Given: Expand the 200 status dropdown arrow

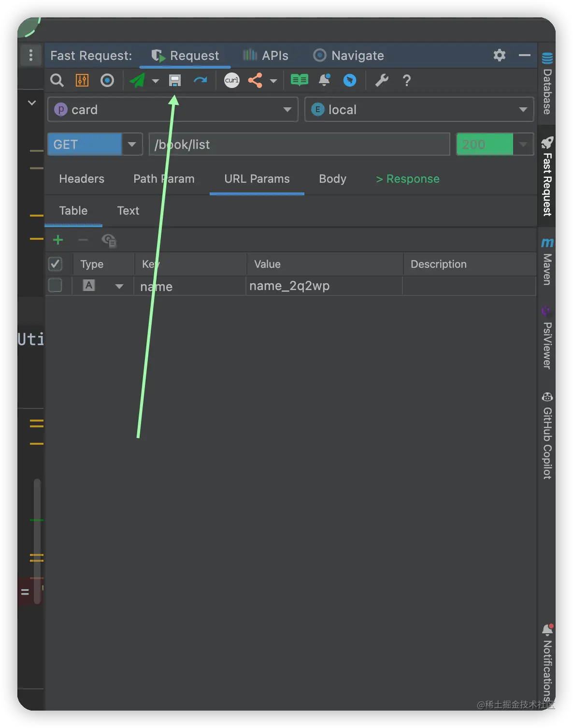Looking at the screenshot, I should tap(523, 145).
